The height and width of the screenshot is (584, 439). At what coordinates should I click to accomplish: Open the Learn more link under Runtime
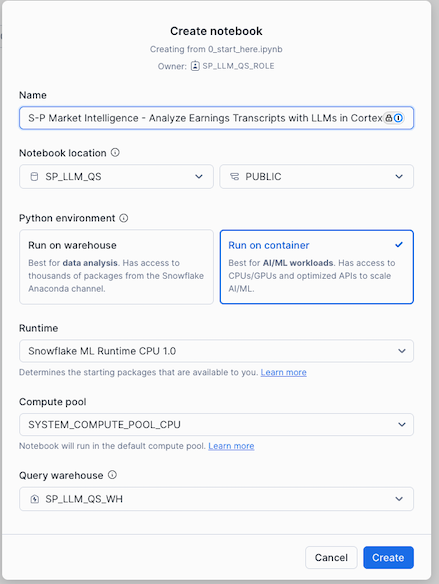click(283, 372)
